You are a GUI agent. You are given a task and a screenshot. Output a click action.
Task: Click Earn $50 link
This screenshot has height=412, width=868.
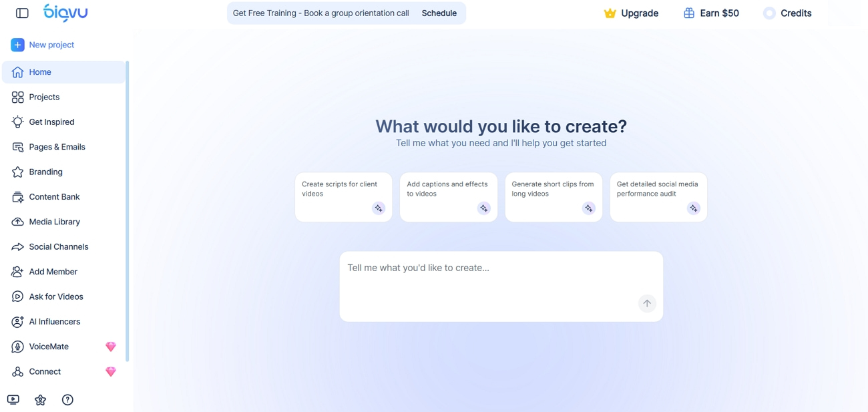(712, 13)
